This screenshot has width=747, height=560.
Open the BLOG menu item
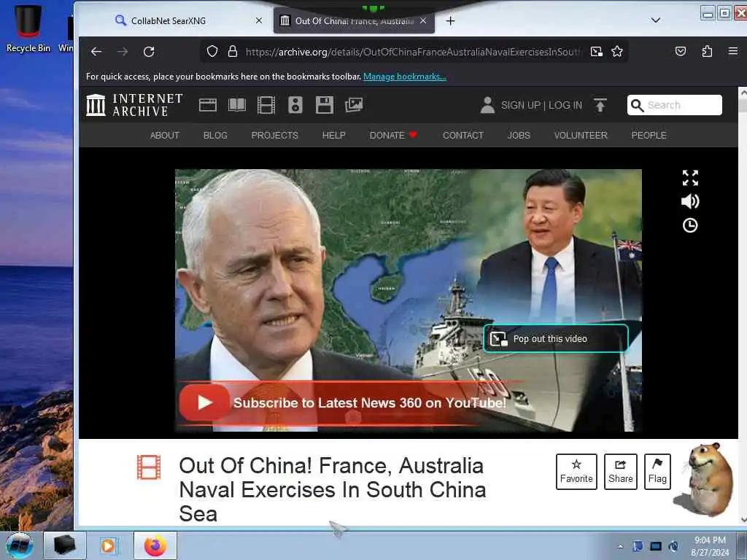click(x=215, y=135)
